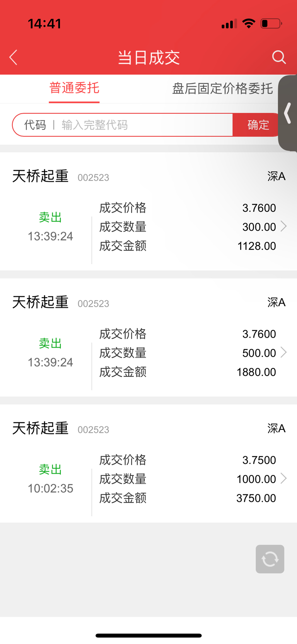Switch to 盘后固定价格委托 tab
Screen dimensions: 297x644
point(222,88)
